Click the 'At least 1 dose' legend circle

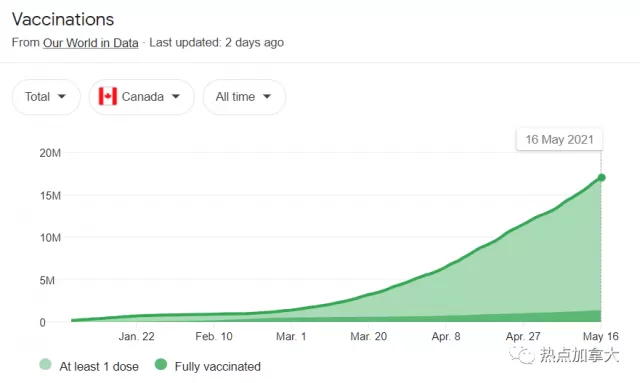click(x=45, y=365)
